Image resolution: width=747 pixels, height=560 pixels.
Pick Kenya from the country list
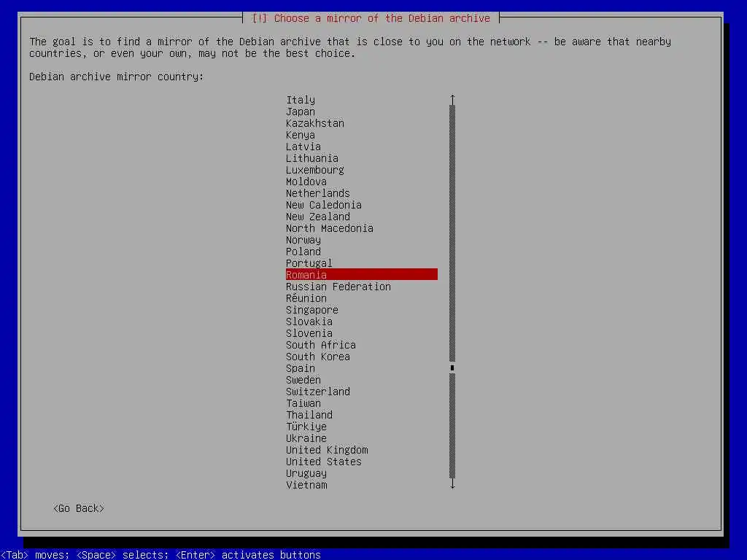(x=300, y=135)
